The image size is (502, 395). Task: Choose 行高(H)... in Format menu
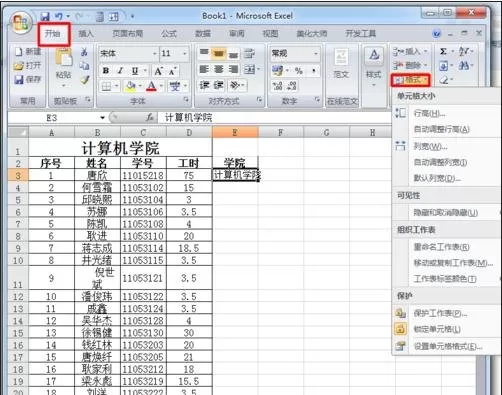pyautogui.click(x=446, y=113)
